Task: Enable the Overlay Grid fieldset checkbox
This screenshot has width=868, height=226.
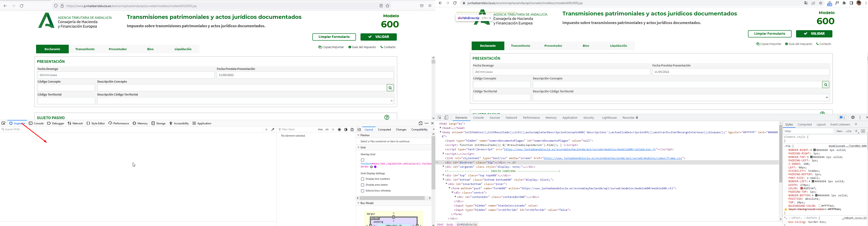Action: [363, 160]
